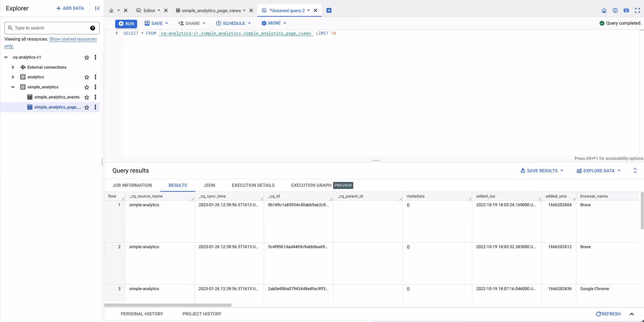Open the Share dropdown

point(192,24)
